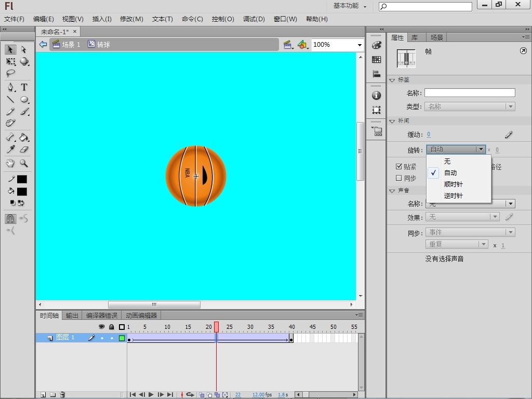Click the black stroke color swatch
Screen dimensions: 532x399
22,179
